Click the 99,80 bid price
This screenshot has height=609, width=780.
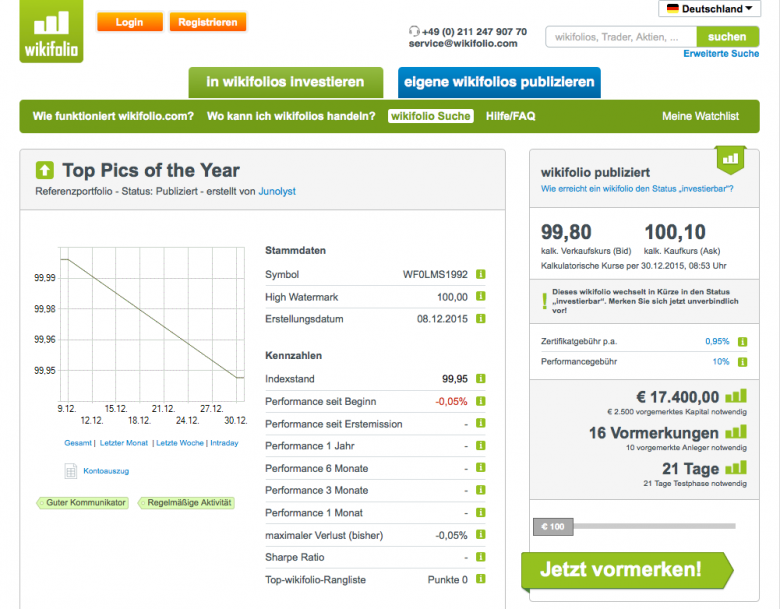point(566,232)
